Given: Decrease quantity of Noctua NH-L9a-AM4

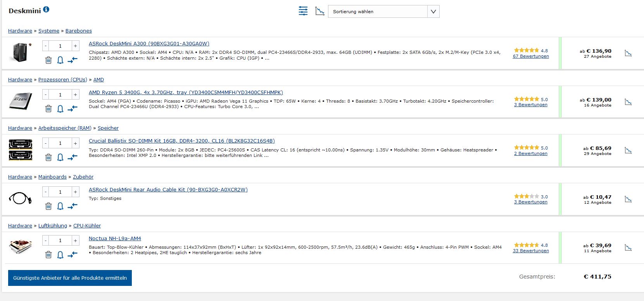Looking at the screenshot, I should click(x=45, y=241).
